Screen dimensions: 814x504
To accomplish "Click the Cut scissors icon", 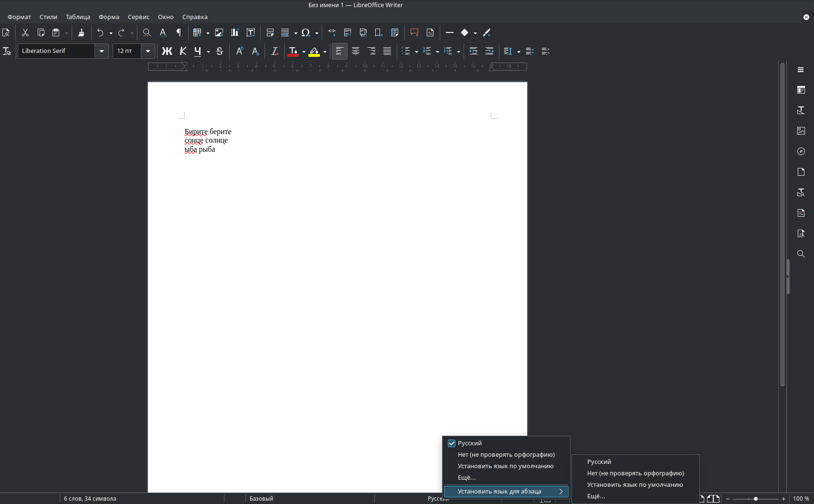I will point(25,32).
